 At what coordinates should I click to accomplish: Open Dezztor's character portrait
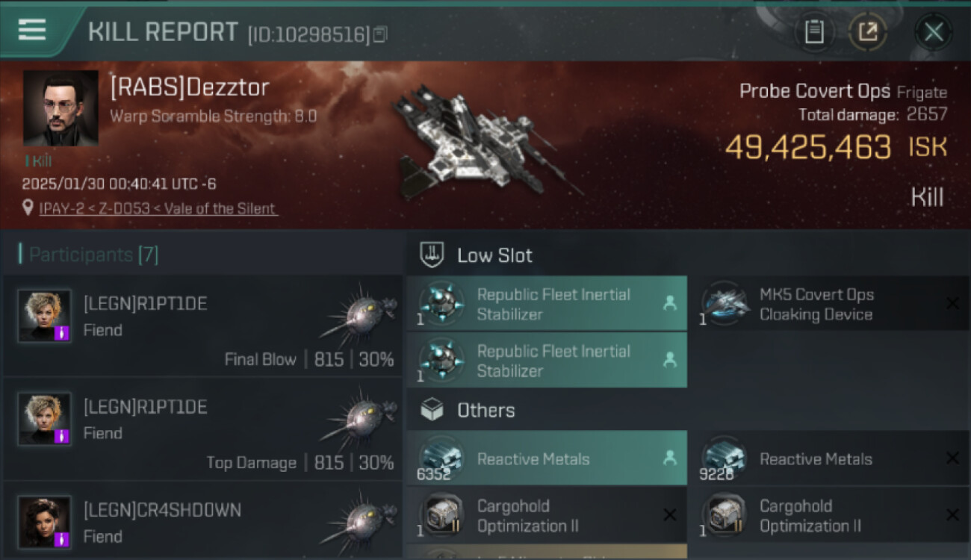click(61, 108)
